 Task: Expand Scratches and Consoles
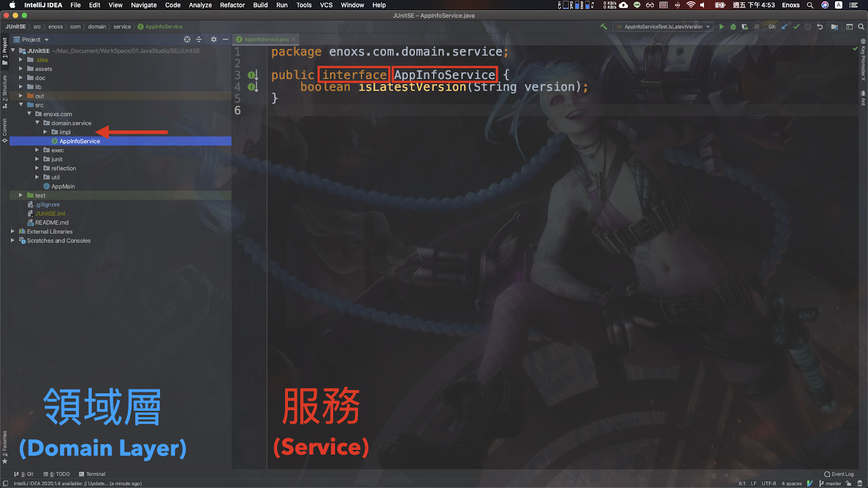[x=13, y=240]
